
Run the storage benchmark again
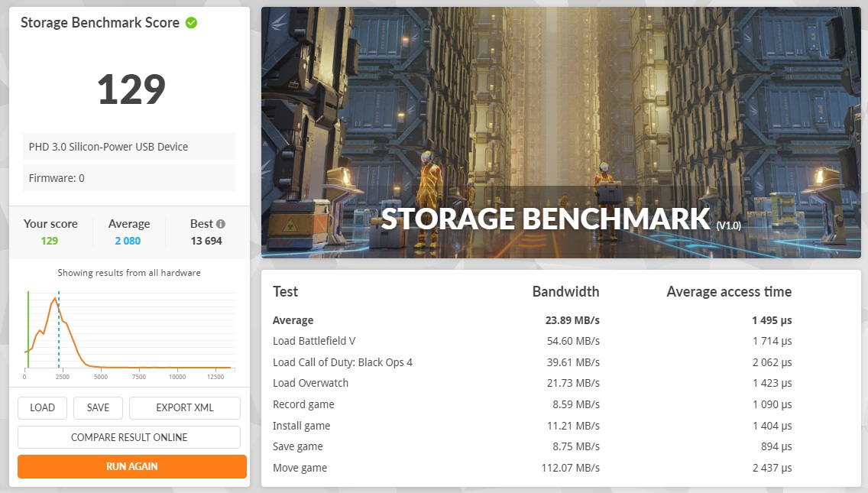[131, 466]
